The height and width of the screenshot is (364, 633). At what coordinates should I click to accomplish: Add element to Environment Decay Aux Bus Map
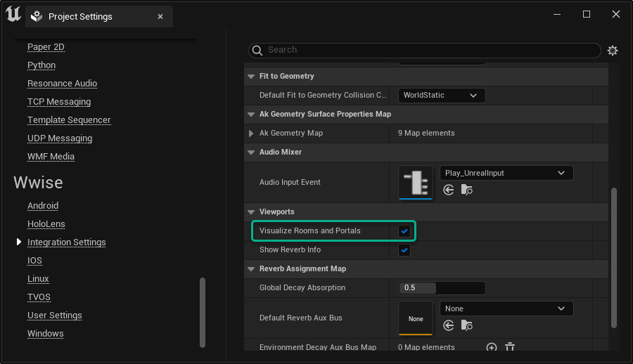tap(492, 347)
